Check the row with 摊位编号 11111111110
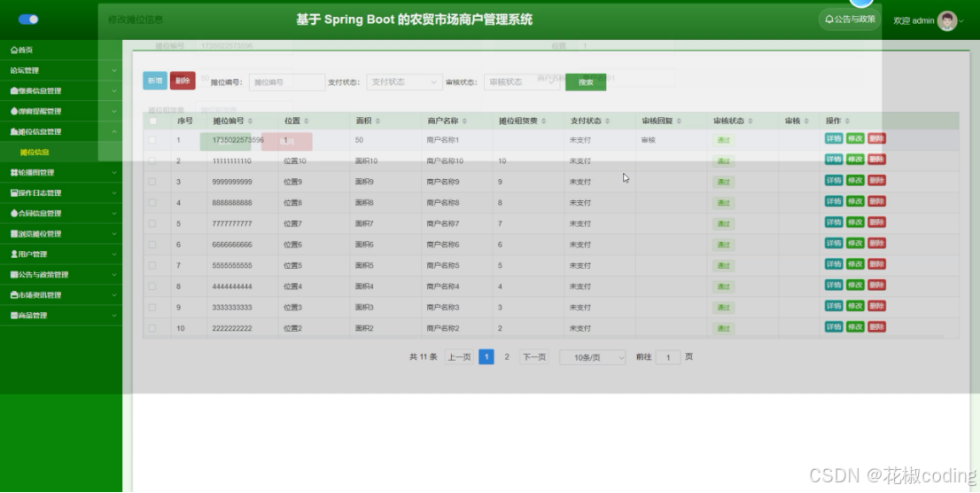The width and height of the screenshot is (980, 493). point(152,160)
